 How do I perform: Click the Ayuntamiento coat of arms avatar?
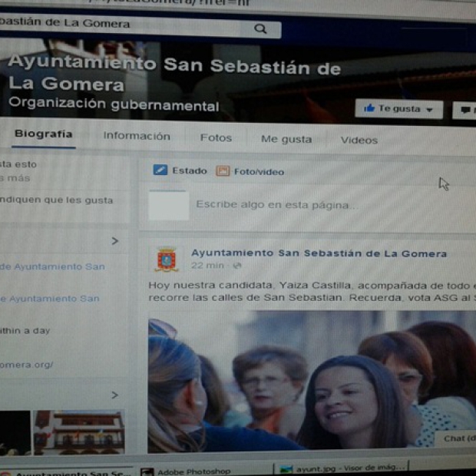(x=167, y=259)
